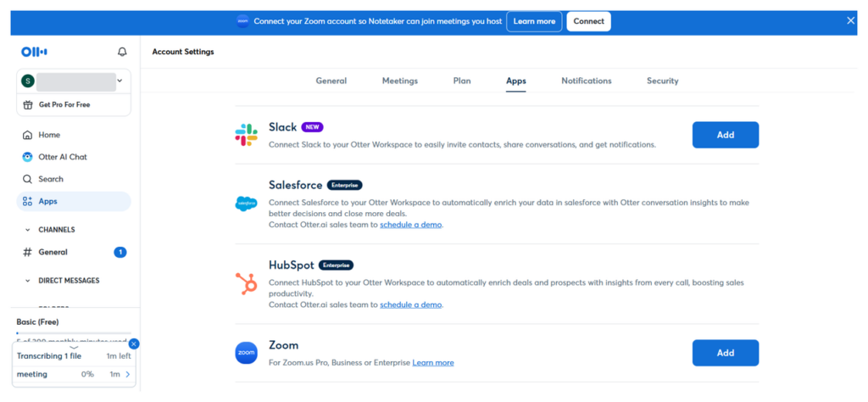Open the notifications bell

click(x=122, y=52)
